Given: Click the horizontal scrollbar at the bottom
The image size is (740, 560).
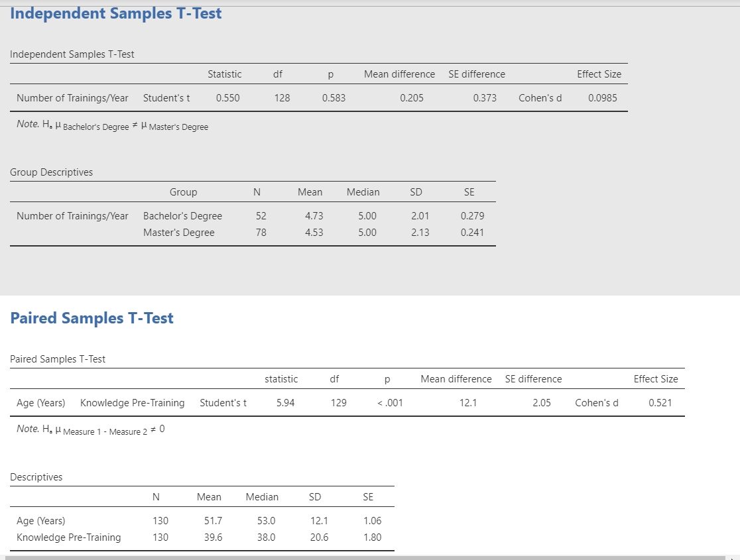Looking at the screenshot, I should (x=332, y=557).
